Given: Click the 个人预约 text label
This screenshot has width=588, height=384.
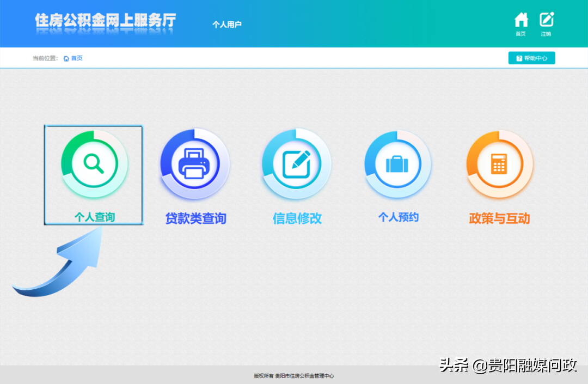Looking at the screenshot, I should click(397, 217).
